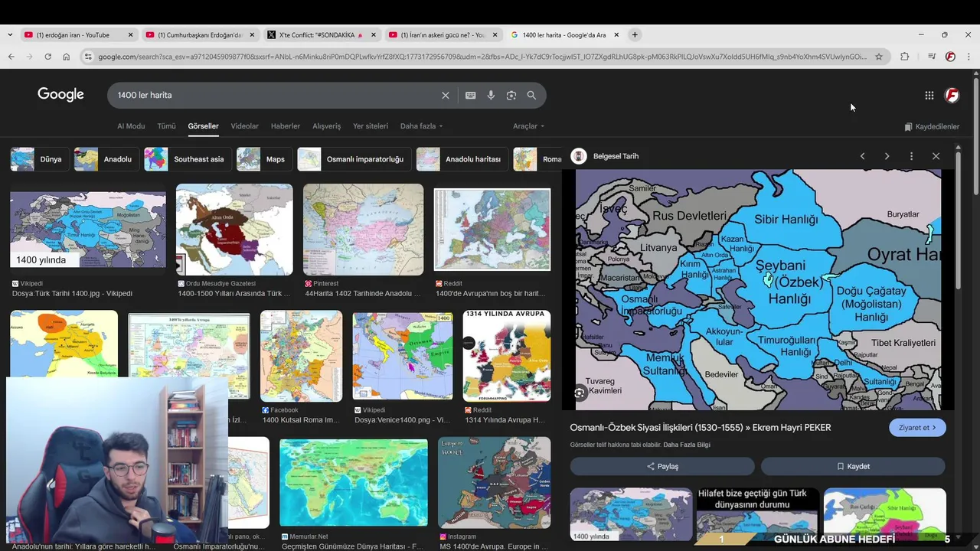The width and height of the screenshot is (980, 551).
Task: Open the Pinterest 1402 Anadolu map thumbnail
Action: (x=363, y=230)
